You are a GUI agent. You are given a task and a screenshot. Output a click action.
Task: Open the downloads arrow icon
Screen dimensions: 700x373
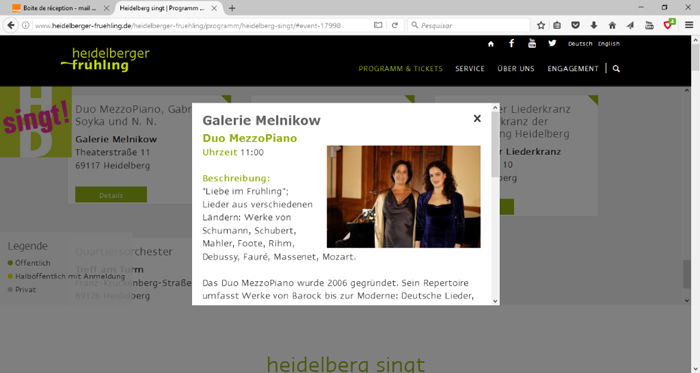[x=594, y=25]
